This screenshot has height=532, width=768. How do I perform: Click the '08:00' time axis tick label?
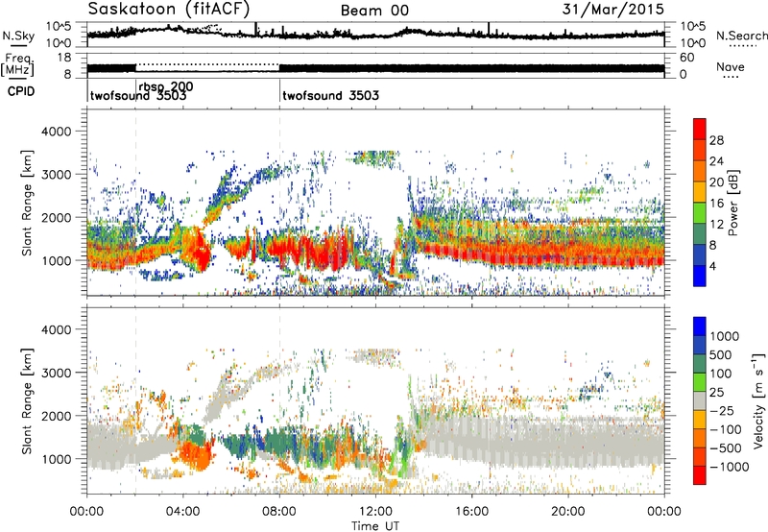pos(279,512)
